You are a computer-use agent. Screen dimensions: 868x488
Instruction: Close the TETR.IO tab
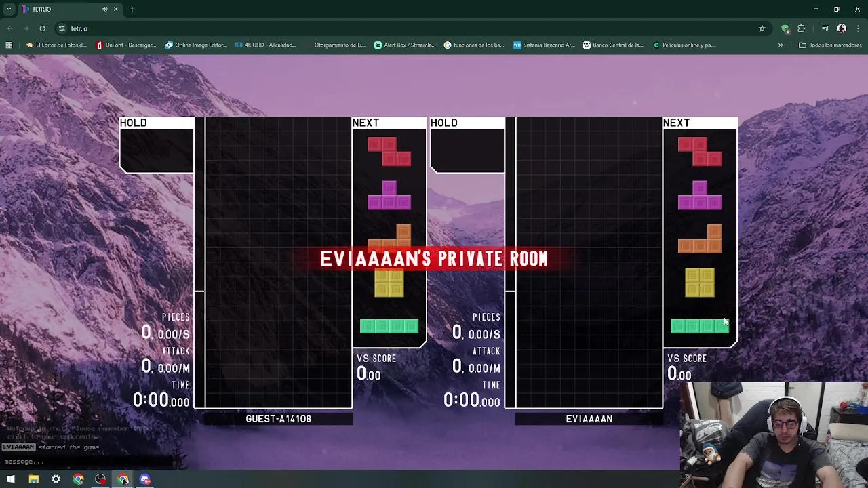pos(115,9)
